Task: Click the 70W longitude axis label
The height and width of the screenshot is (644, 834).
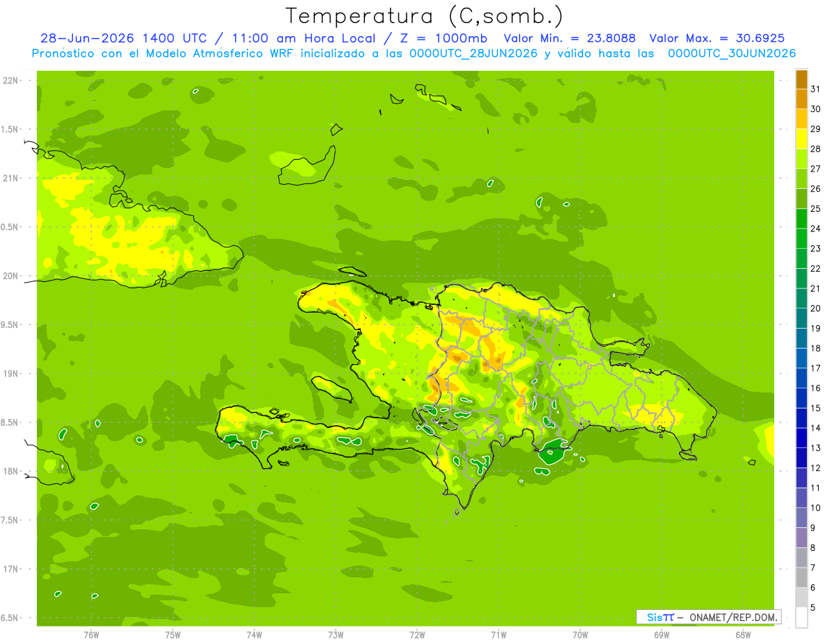Action: pos(580,634)
